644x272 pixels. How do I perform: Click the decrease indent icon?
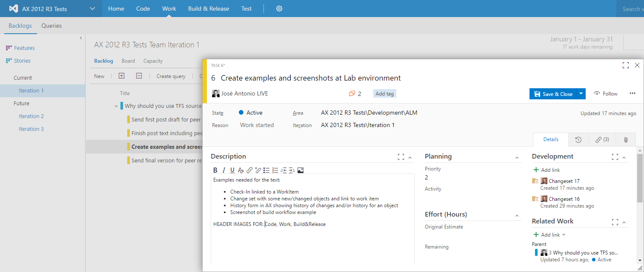pyautogui.click(x=283, y=170)
